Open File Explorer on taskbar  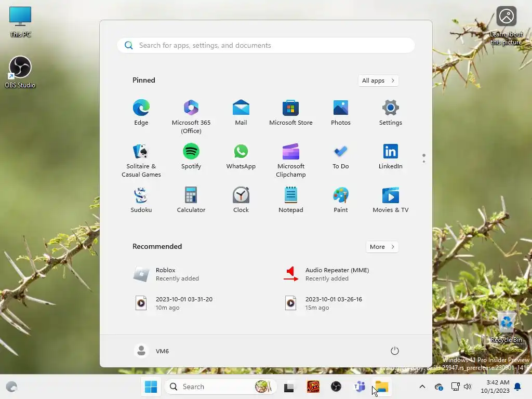coord(382,387)
